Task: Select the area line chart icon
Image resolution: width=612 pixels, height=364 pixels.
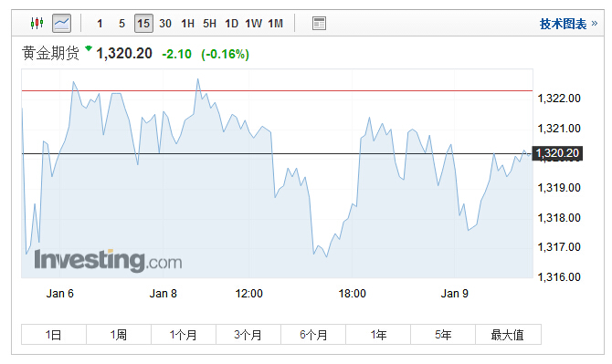Action: (x=62, y=24)
